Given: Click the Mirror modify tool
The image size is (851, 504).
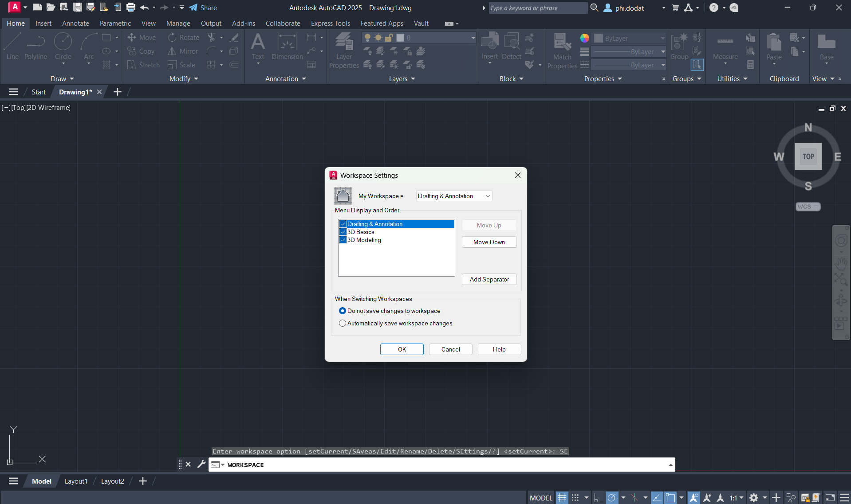Looking at the screenshot, I should tap(183, 51).
